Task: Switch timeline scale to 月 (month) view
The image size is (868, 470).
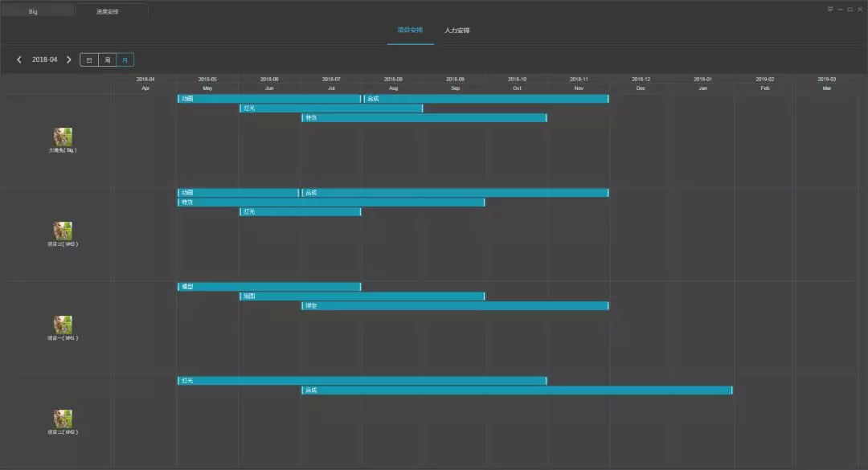Action: coord(125,59)
